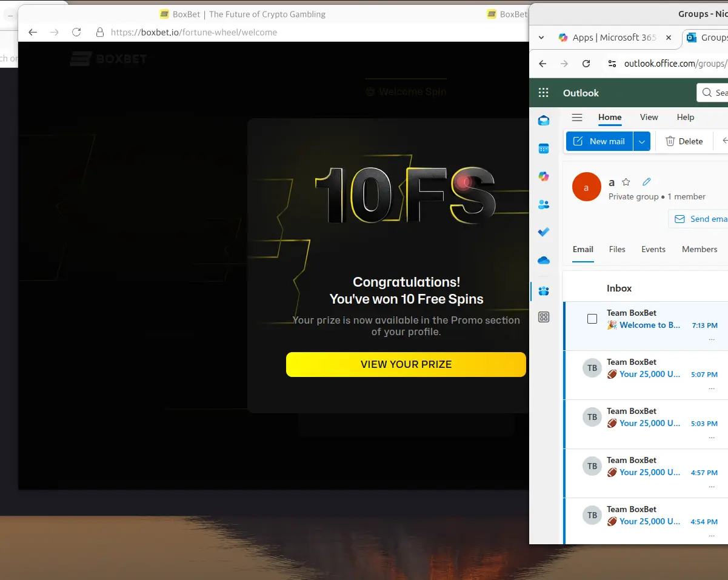This screenshot has width=728, height=580.
Task: Open the Help ribbon tab in Outlook
Action: point(686,118)
